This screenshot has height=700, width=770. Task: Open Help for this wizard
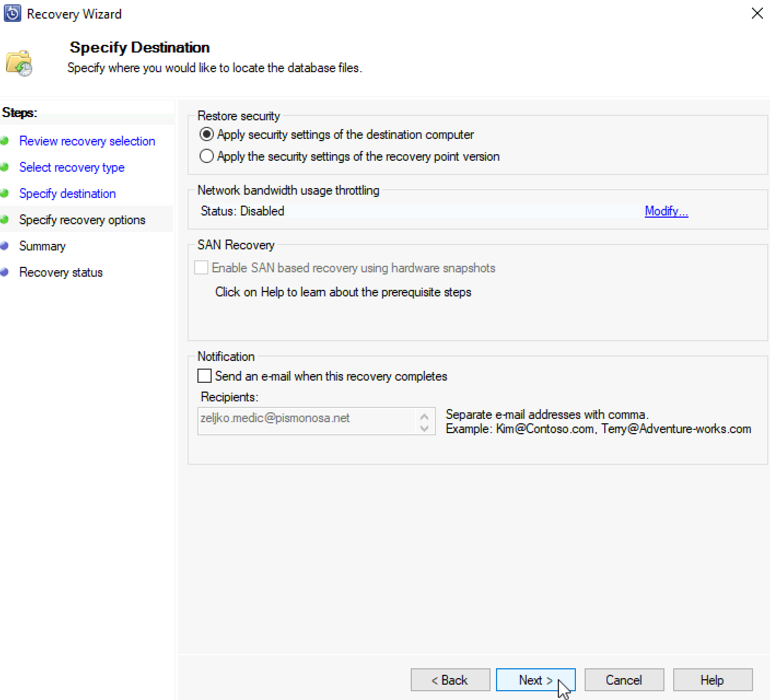[x=713, y=680]
